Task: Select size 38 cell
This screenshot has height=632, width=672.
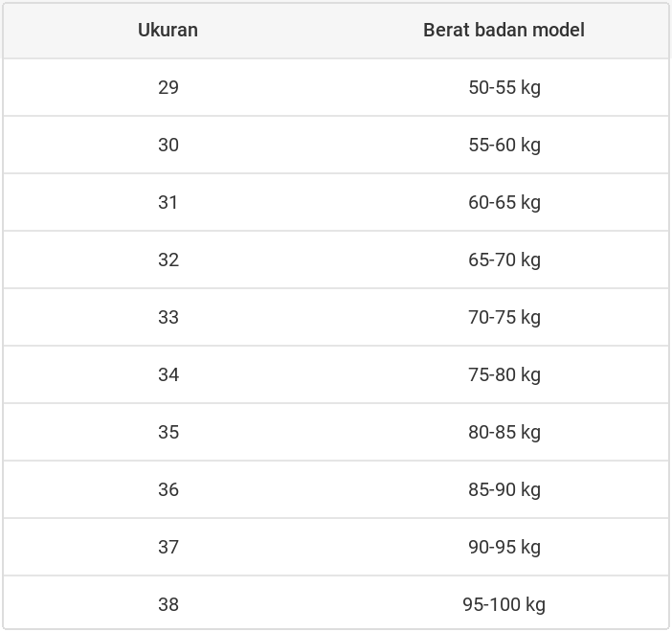Action: (168, 604)
